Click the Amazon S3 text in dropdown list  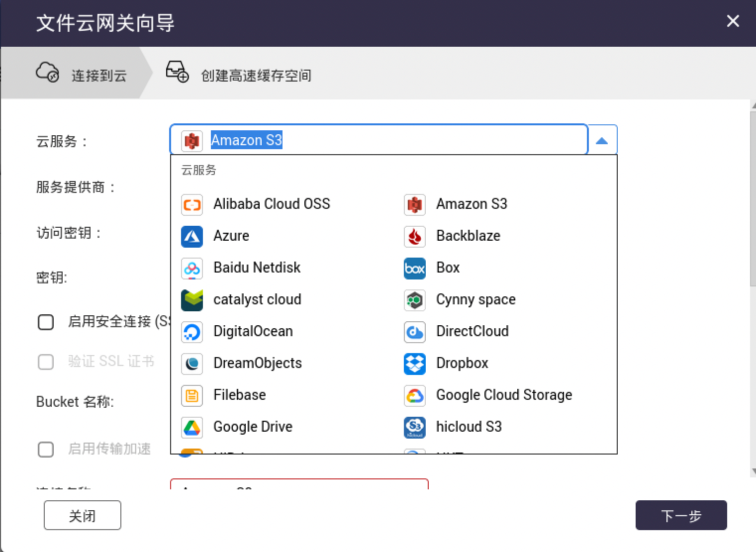click(472, 204)
